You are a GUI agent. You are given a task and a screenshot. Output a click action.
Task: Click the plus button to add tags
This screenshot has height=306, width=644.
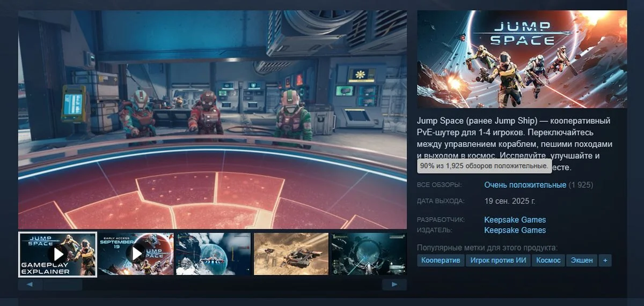[x=605, y=260]
